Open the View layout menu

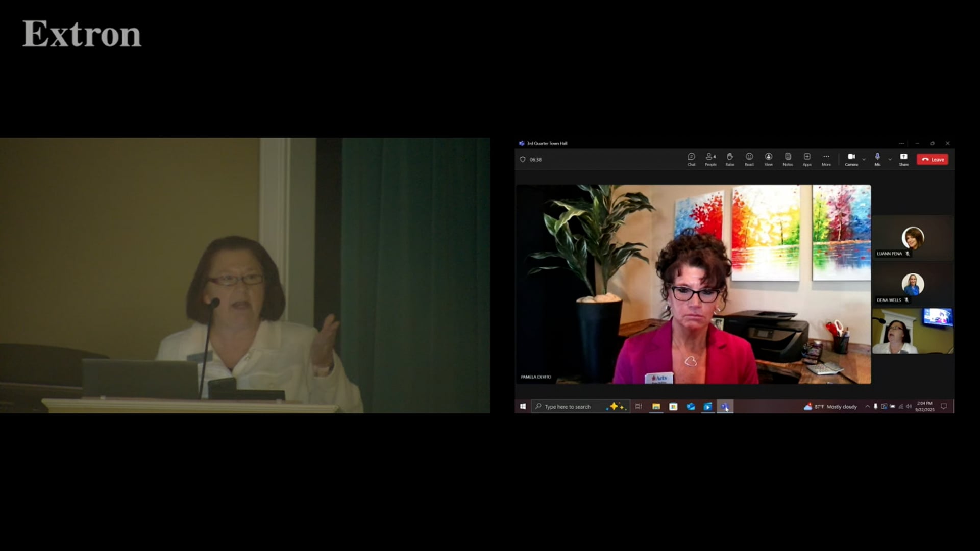pos(768,159)
